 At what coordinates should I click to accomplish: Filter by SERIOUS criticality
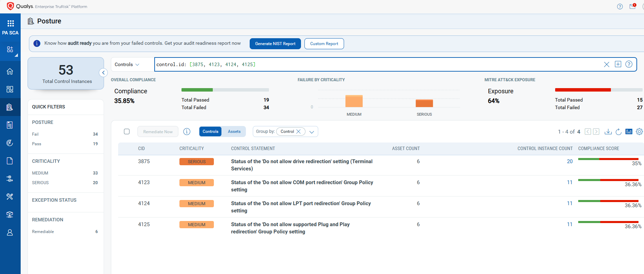pos(40,183)
